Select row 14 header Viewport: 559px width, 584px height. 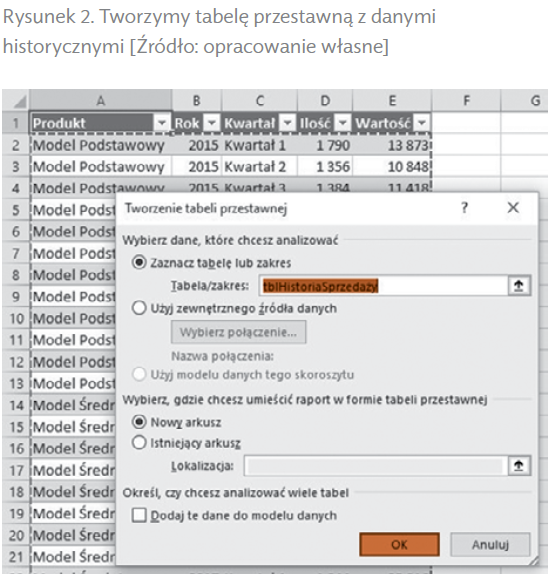[x=16, y=405]
